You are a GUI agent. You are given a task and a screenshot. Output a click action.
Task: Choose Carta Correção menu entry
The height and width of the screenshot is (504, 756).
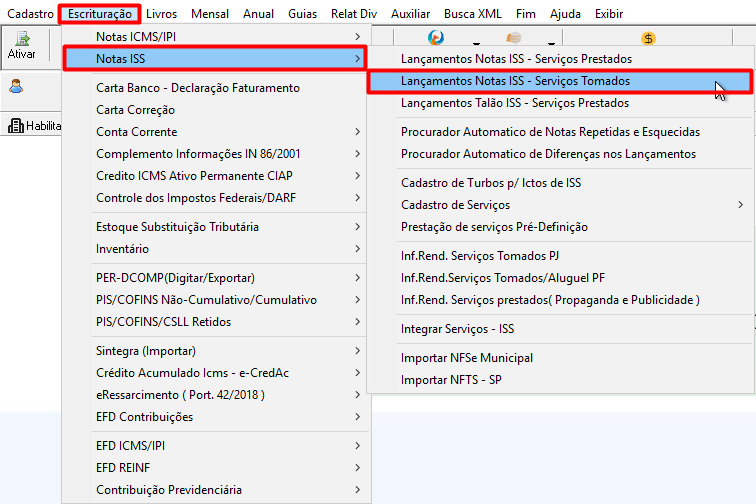pos(216,110)
